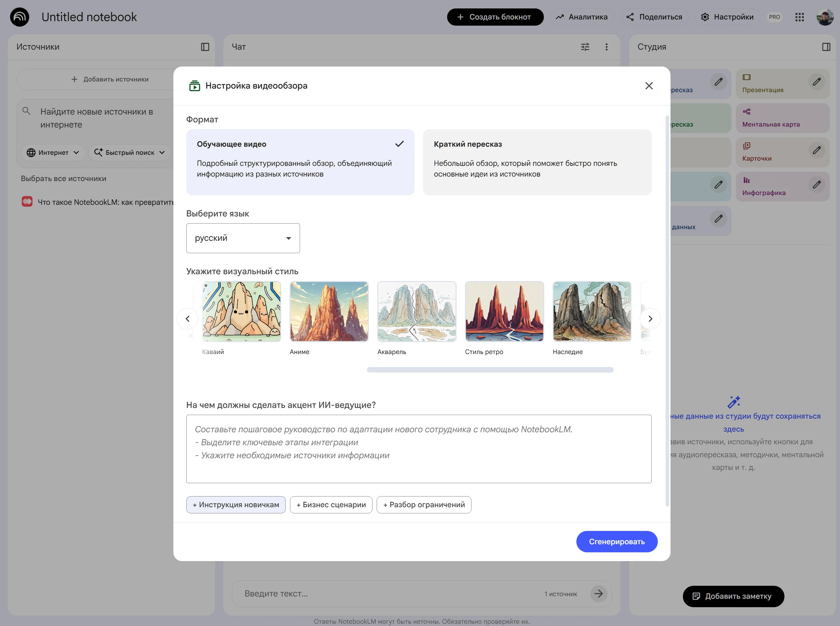Collapse the Источники panel icon

tap(205, 47)
